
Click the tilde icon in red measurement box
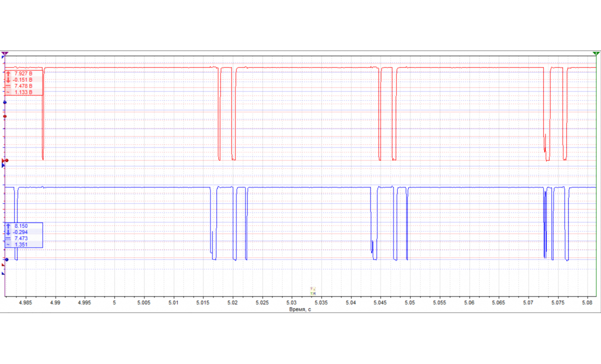pyautogui.click(x=8, y=93)
